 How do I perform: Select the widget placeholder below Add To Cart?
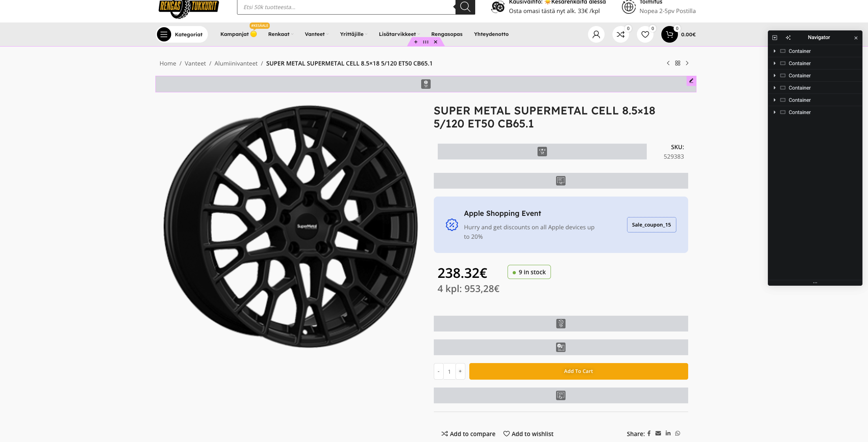tap(561, 395)
